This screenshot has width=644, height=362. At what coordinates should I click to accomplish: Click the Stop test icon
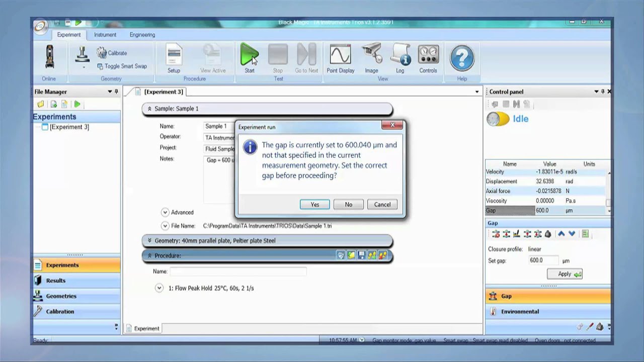click(x=278, y=58)
